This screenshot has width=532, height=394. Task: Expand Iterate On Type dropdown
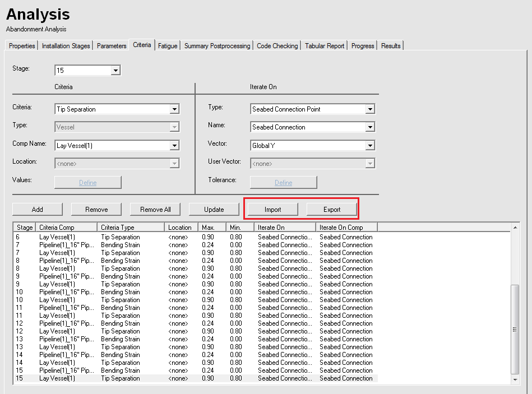[x=369, y=109]
